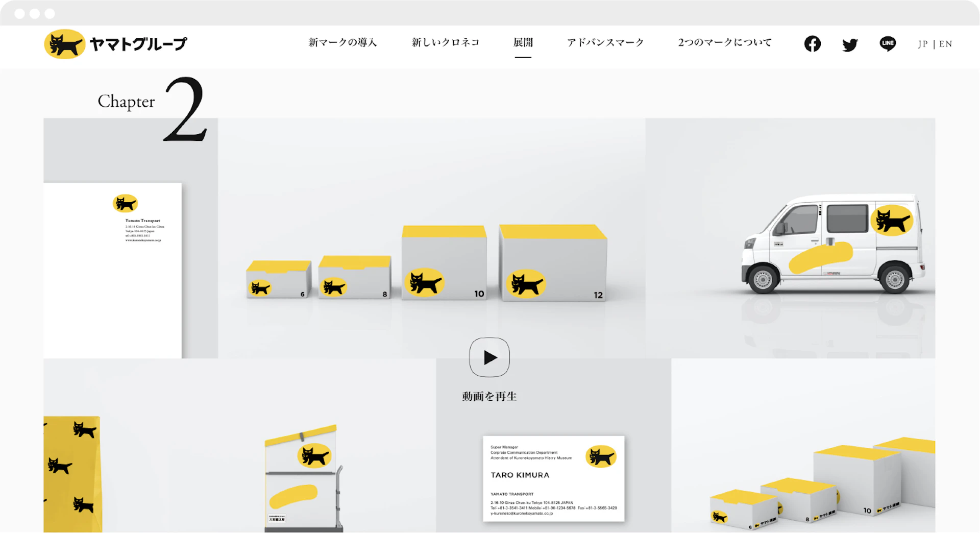Go to the 新しいクロネコ section
Viewport: 980px width, 533px height.
coord(446,42)
